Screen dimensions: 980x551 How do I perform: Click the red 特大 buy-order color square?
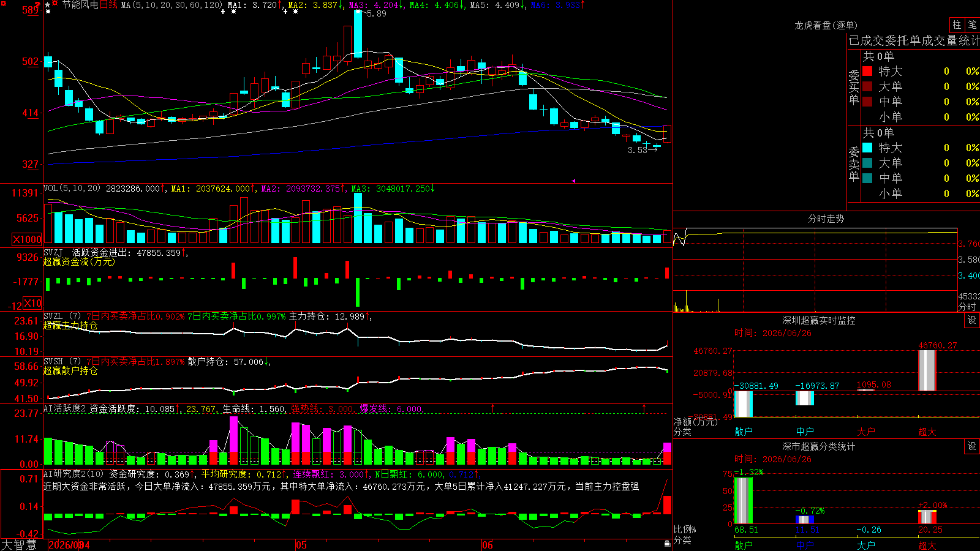(x=867, y=71)
